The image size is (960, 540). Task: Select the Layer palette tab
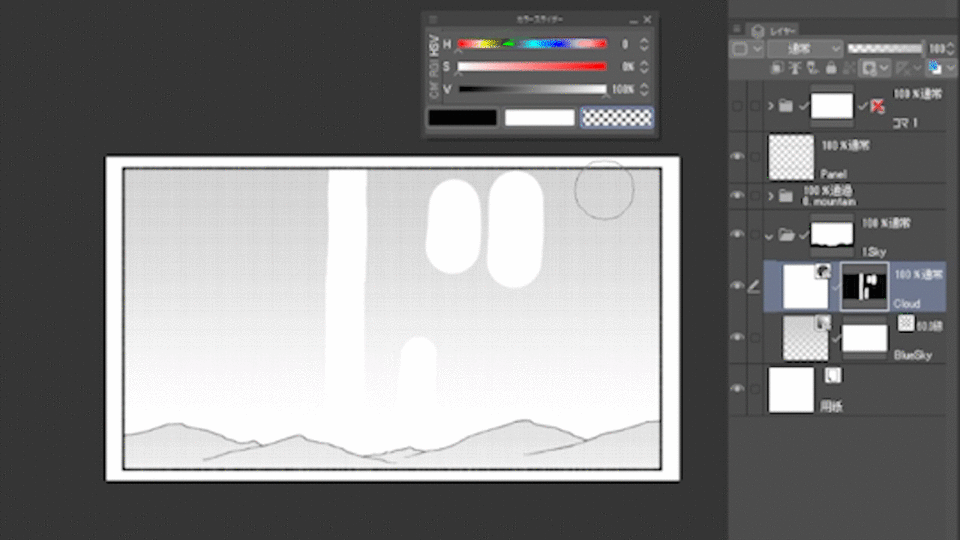pyautogui.click(x=774, y=31)
